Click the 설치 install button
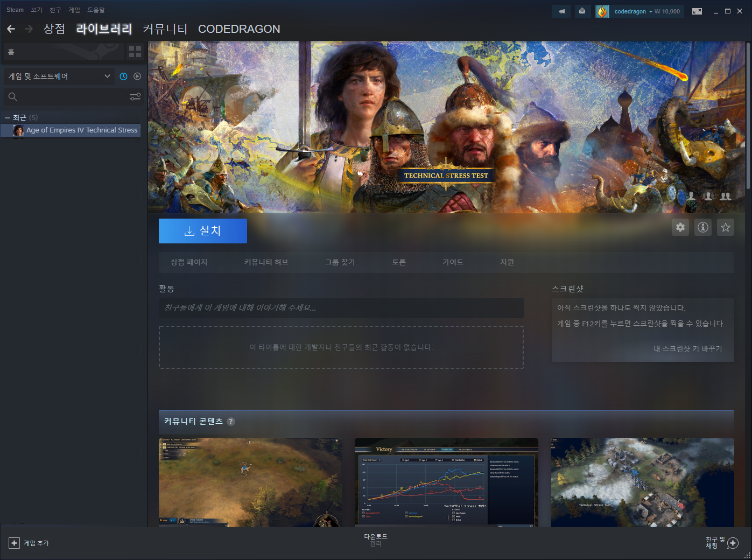752x560 pixels. 203,231
